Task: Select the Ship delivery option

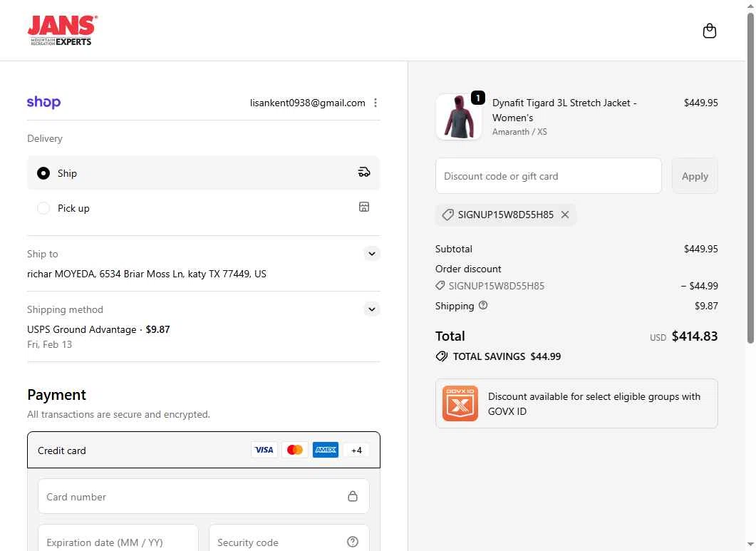Action: pyautogui.click(x=204, y=172)
